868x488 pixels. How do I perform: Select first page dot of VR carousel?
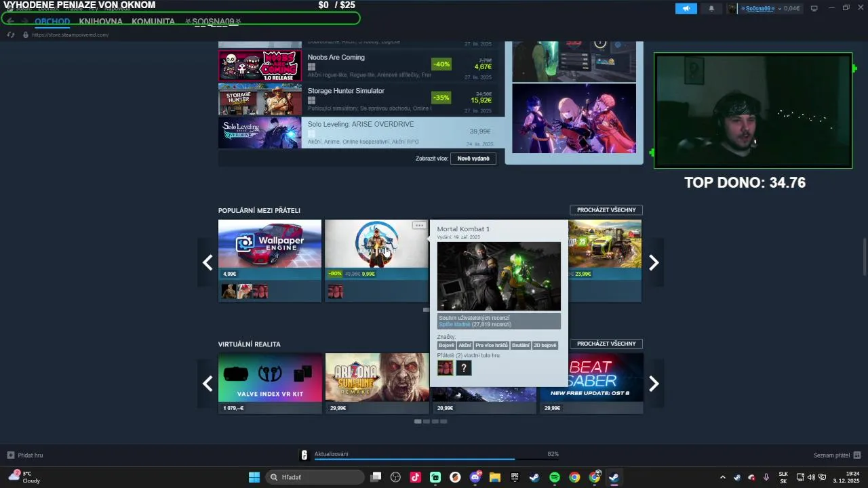click(418, 422)
